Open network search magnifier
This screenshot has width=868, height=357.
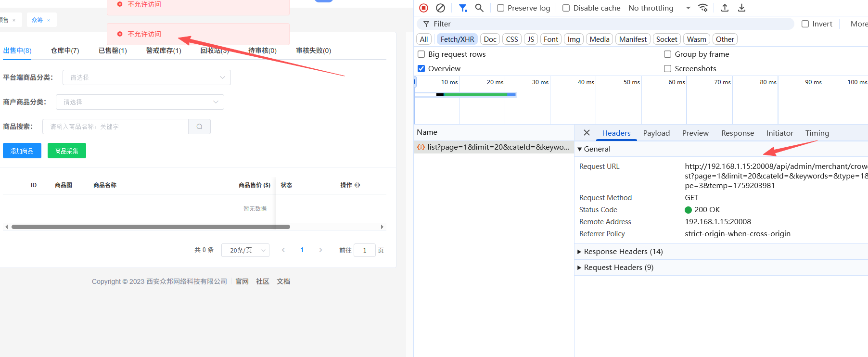479,8
